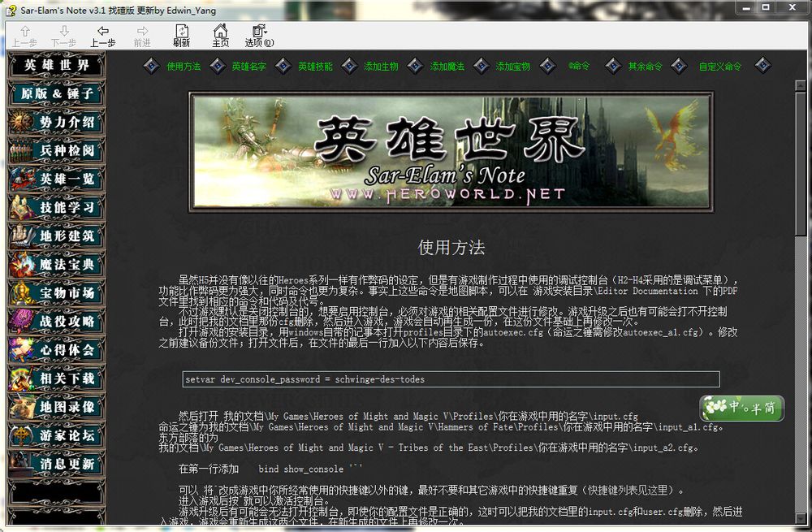This screenshot has width=812, height=532.
Task: Go to the home page via 主页
Action: tap(221, 37)
